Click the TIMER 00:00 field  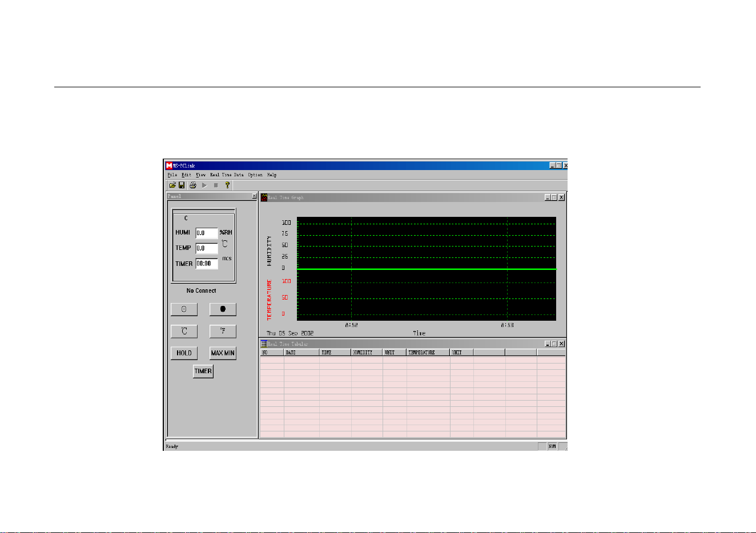207,264
